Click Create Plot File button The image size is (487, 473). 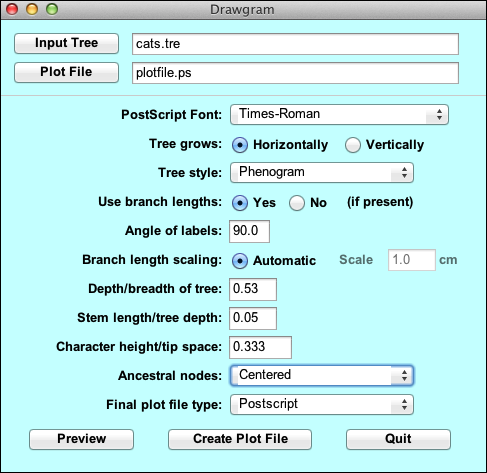(240, 439)
